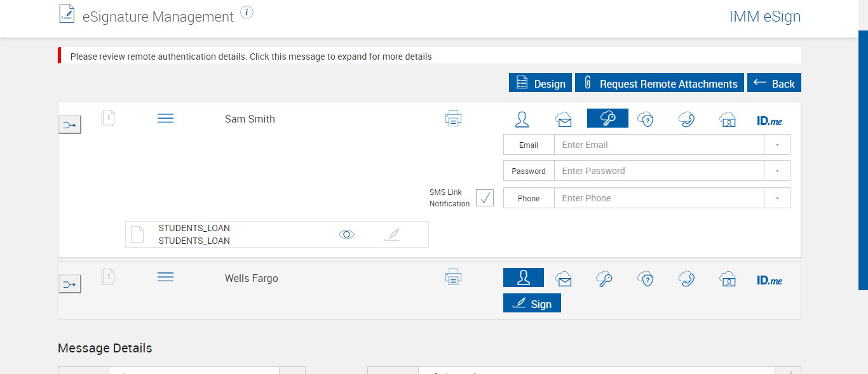This screenshot has width=868, height=374.
Task: Choose phone authentication icon for Sam Smith
Action: tap(686, 119)
